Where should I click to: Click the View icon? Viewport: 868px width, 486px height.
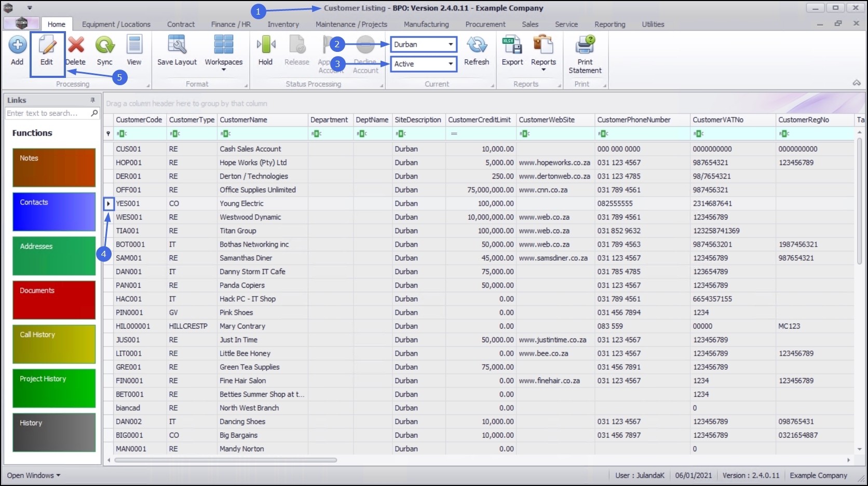coord(134,45)
